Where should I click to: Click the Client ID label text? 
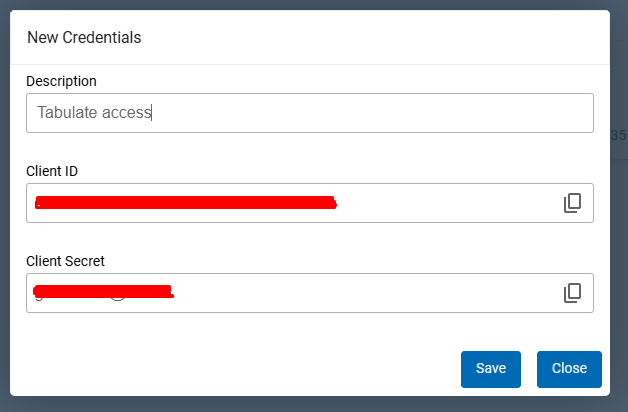coord(52,171)
